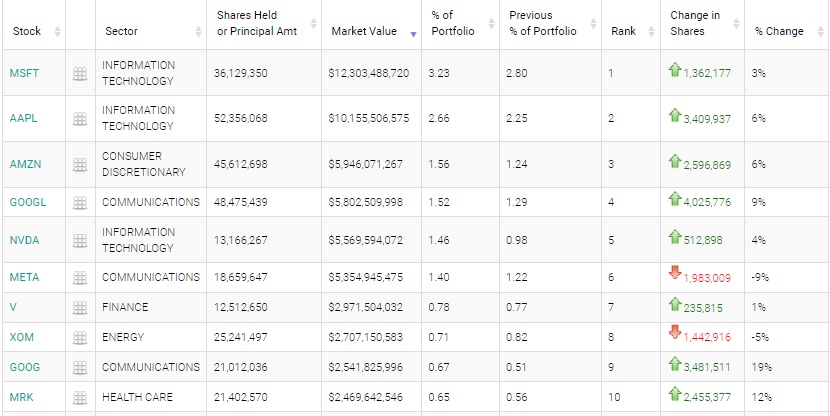830x416 pixels.
Task: Follow the NVDA ticker link
Action: coord(24,240)
